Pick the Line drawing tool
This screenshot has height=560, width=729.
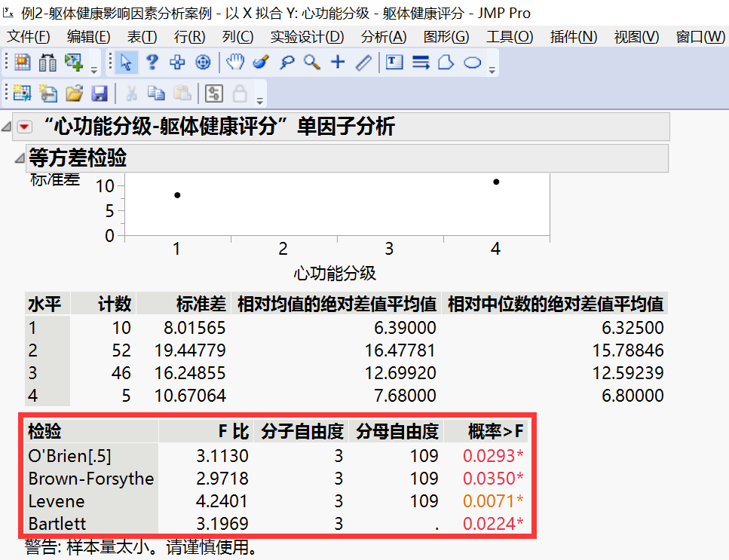(x=363, y=64)
